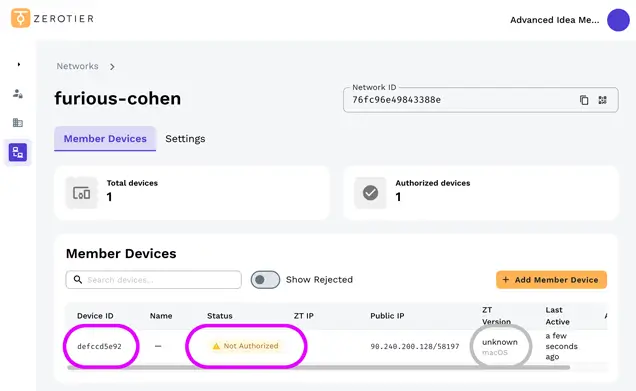
Task: Copy the Network ID to clipboard
Action: [584, 100]
